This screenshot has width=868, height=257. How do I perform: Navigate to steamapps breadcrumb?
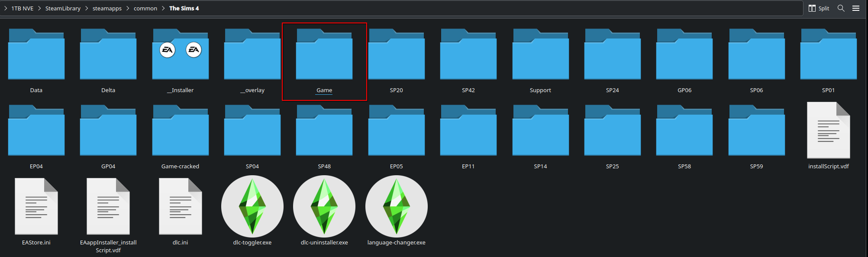[x=107, y=8]
